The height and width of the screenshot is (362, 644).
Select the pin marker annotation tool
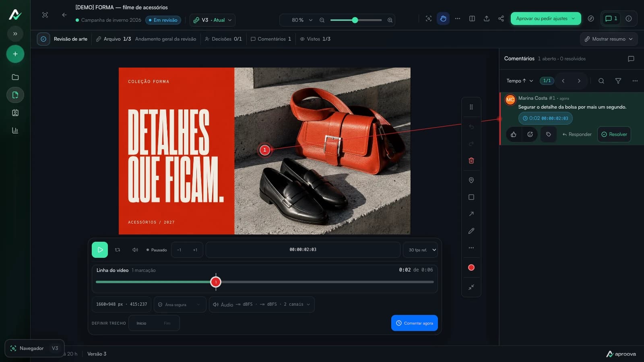[x=471, y=180]
